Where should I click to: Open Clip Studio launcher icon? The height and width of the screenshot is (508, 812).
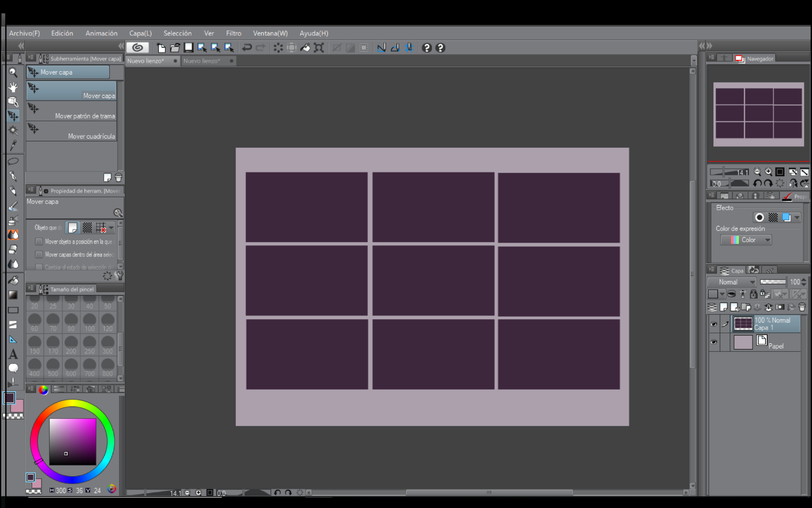pos(137,48)
